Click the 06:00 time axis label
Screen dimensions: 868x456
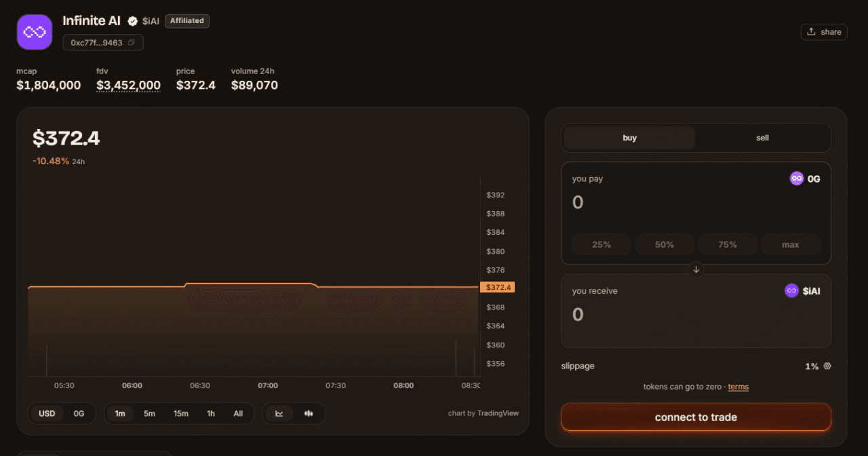[132, 385]
